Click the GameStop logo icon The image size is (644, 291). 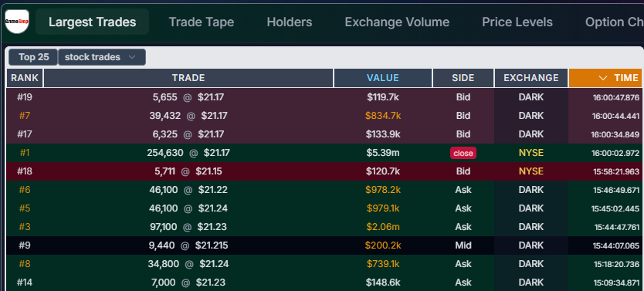tap(17, 22)
